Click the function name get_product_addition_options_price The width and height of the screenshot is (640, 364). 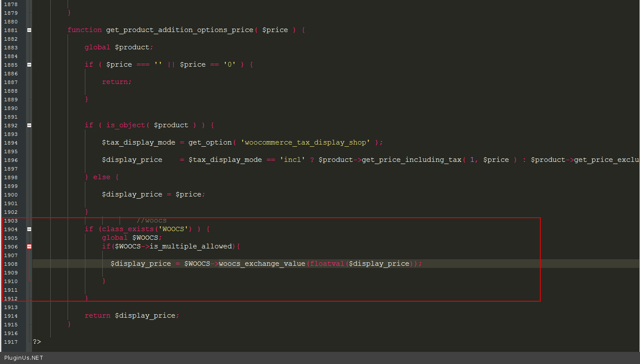tap(180, 30)
